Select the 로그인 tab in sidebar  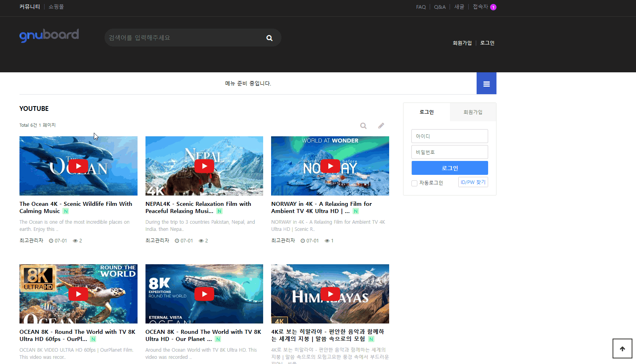[x=427, y=112]
